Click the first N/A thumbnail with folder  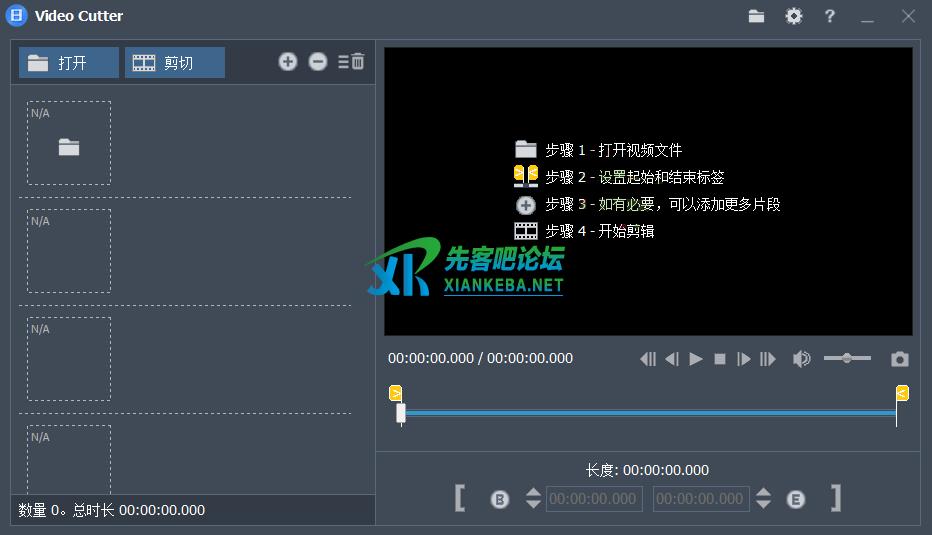coord(69,143)
